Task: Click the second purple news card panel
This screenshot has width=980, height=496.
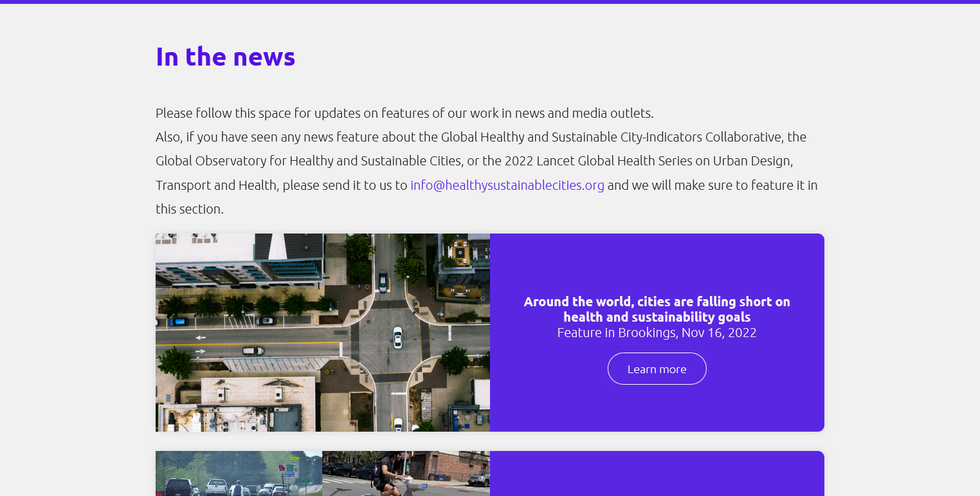Action: [657, 473]
